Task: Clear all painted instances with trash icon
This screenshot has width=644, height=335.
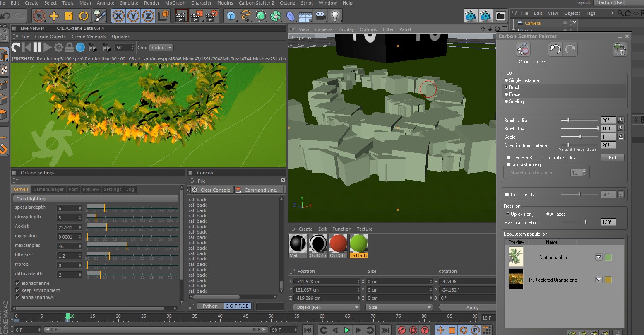Action: (x=620, y=50)
